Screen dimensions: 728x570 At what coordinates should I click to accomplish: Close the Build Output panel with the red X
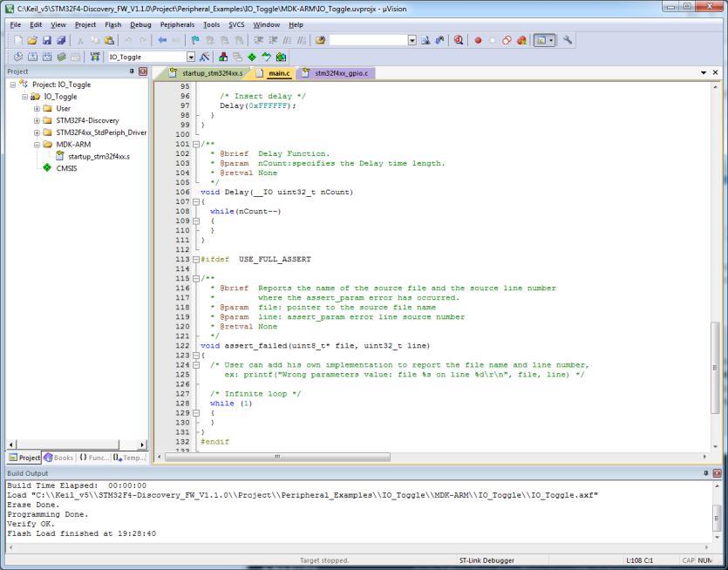[717, 473]
